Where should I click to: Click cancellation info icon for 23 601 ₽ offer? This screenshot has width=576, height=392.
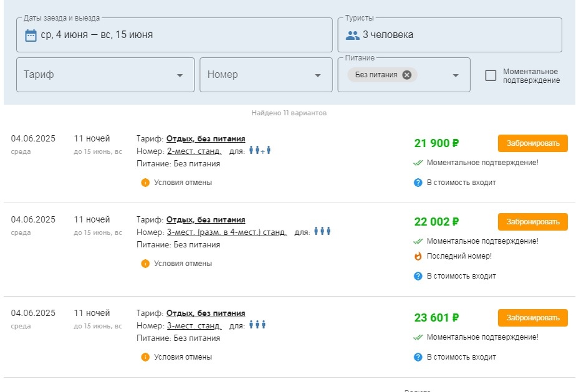point(145,357)
